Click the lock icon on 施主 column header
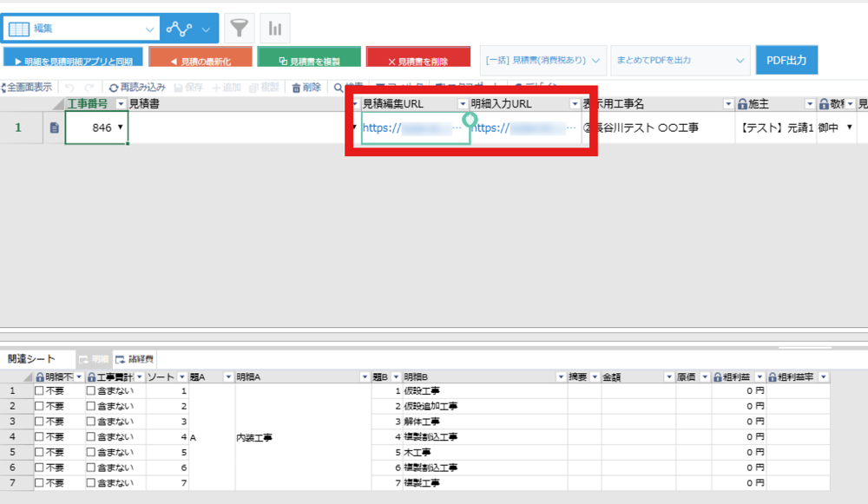The image size is (868, 504). coord(742,104)
